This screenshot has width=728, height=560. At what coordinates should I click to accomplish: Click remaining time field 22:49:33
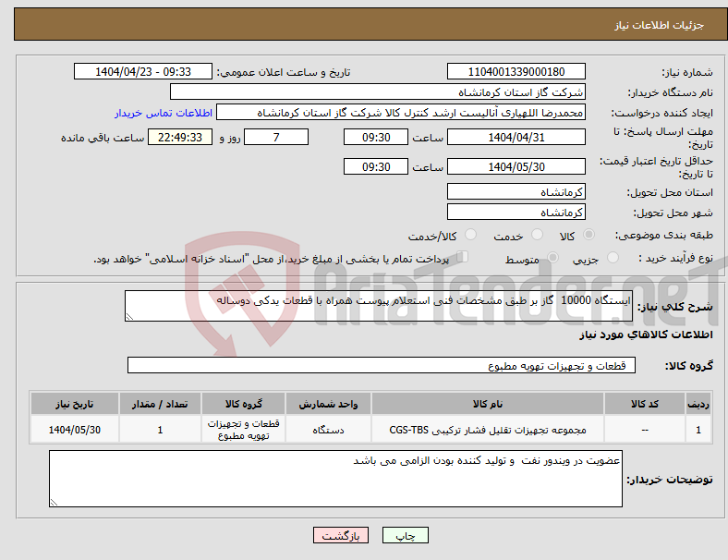pyautogui.click(x=180, y=137)
